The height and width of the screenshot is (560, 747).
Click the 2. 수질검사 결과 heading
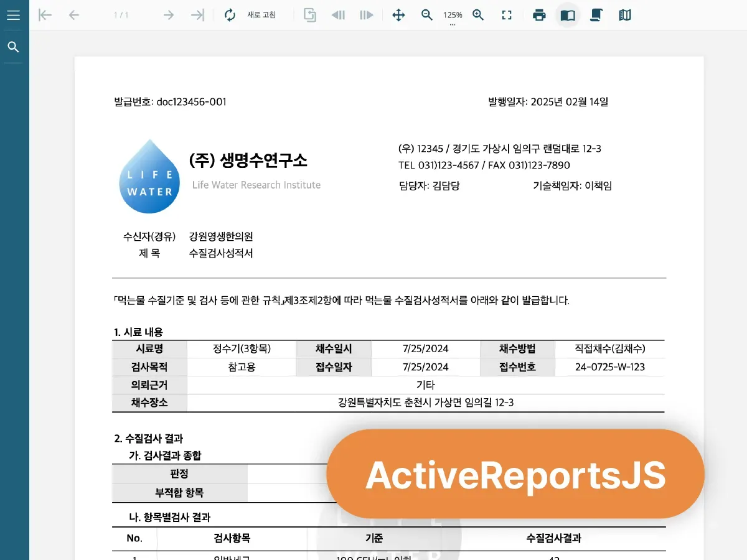(149, 439)
